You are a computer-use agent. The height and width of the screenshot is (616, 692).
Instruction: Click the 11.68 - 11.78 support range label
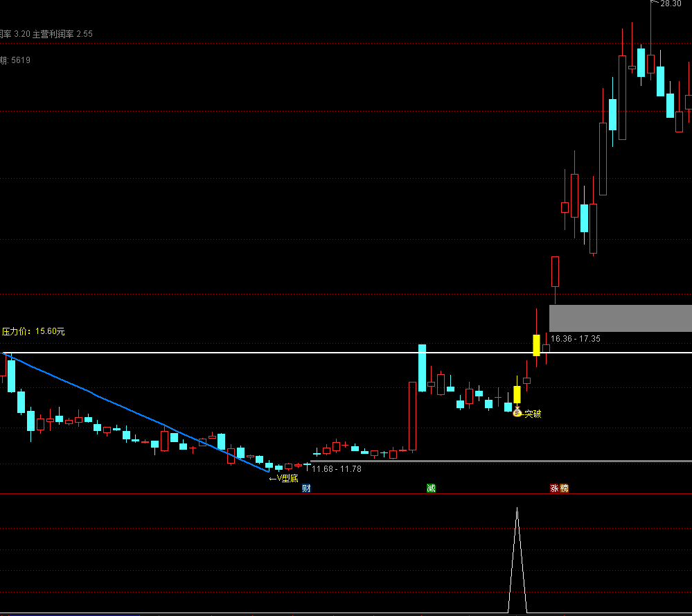(x=337, y=469)
